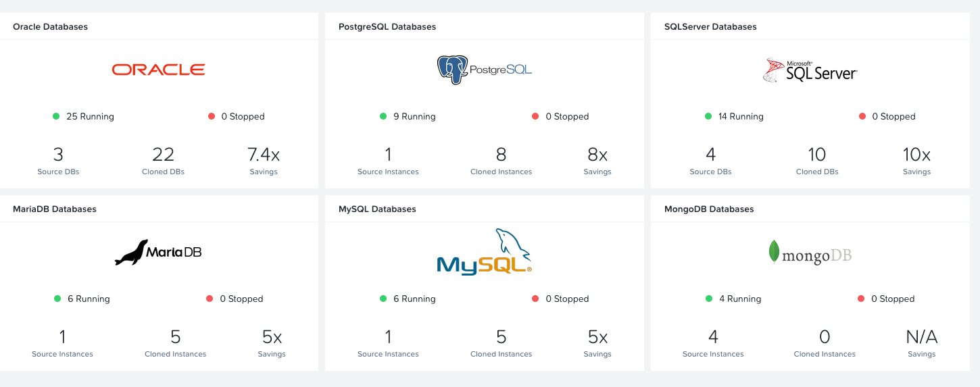Select 3 Source DBs in Oracle
Image resolution: width=980 pixels, height=387 pixels.
pos(58,161)
